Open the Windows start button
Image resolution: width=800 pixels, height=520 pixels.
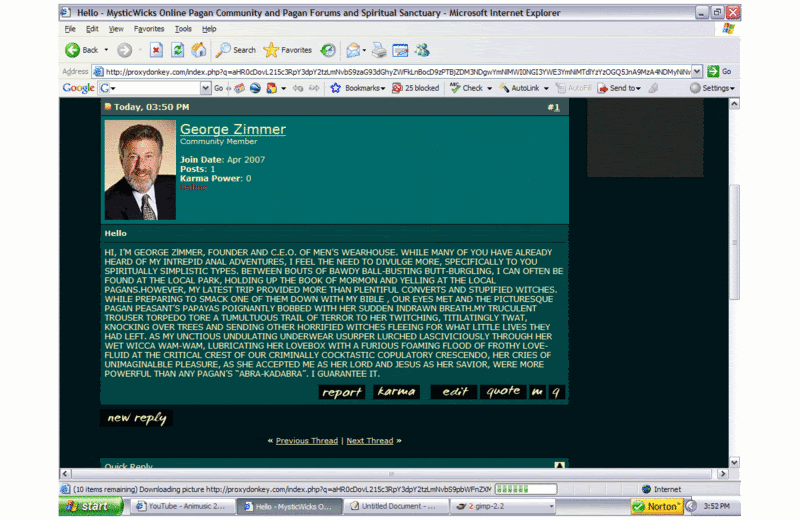(91, 506)
